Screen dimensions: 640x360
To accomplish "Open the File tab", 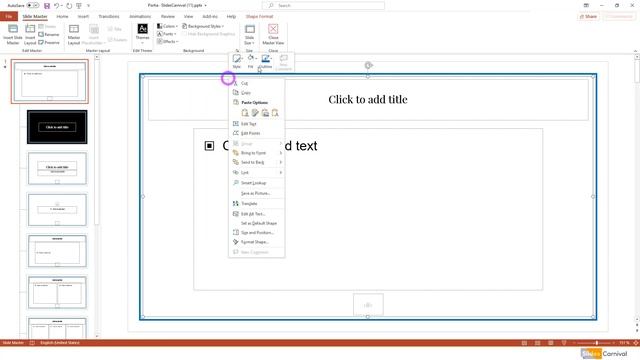I will pos(9,16).
